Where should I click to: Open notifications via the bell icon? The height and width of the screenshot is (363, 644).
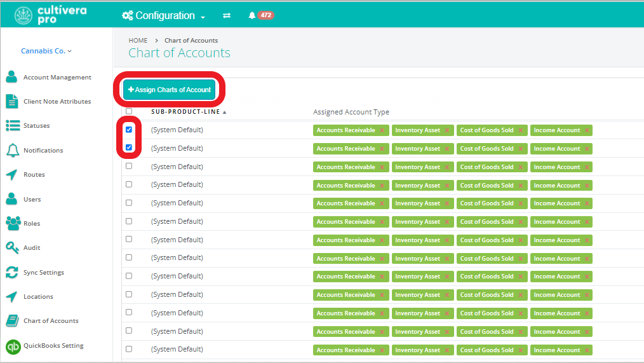252,15
